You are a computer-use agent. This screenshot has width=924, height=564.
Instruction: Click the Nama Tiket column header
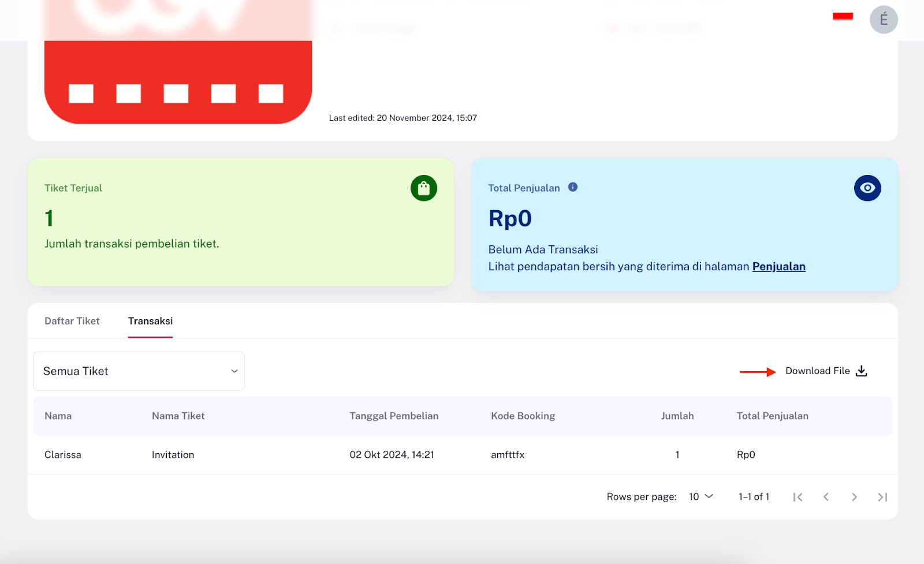(x=178, y=416)
